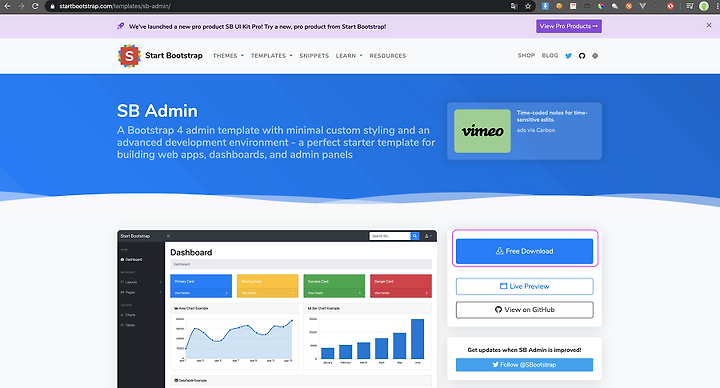
Task: Click the site lock icon in address bar
Action: [x=52, y=6]
